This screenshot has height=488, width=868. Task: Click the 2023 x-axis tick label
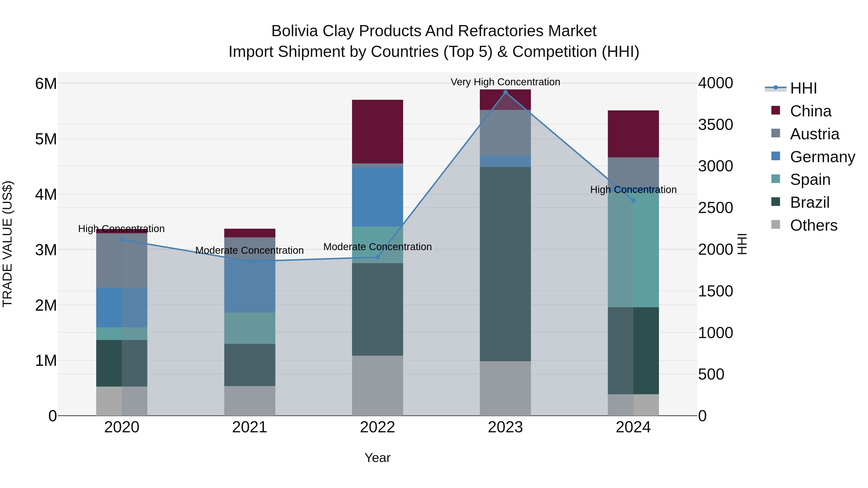click(x=505, y=427)
